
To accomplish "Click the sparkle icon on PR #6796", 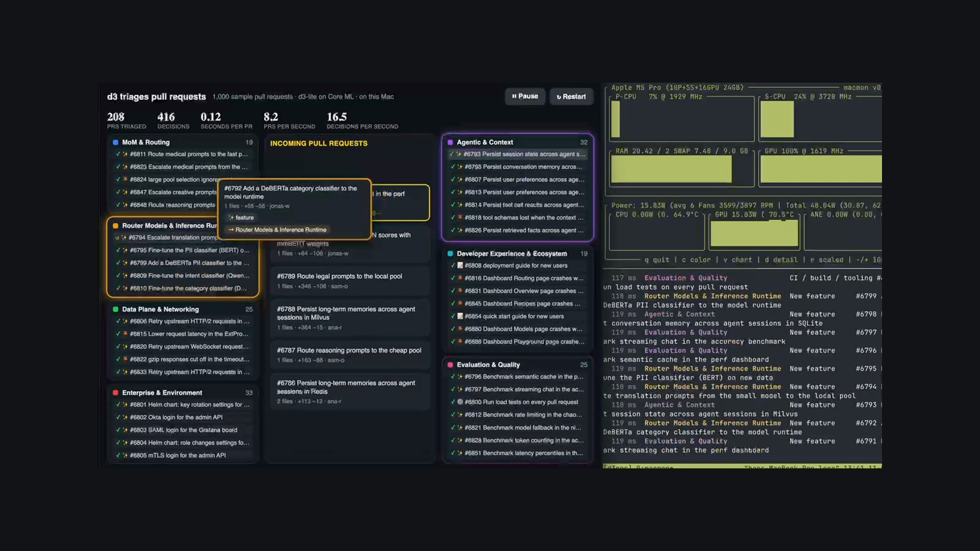I will click(x=460, y=377).
